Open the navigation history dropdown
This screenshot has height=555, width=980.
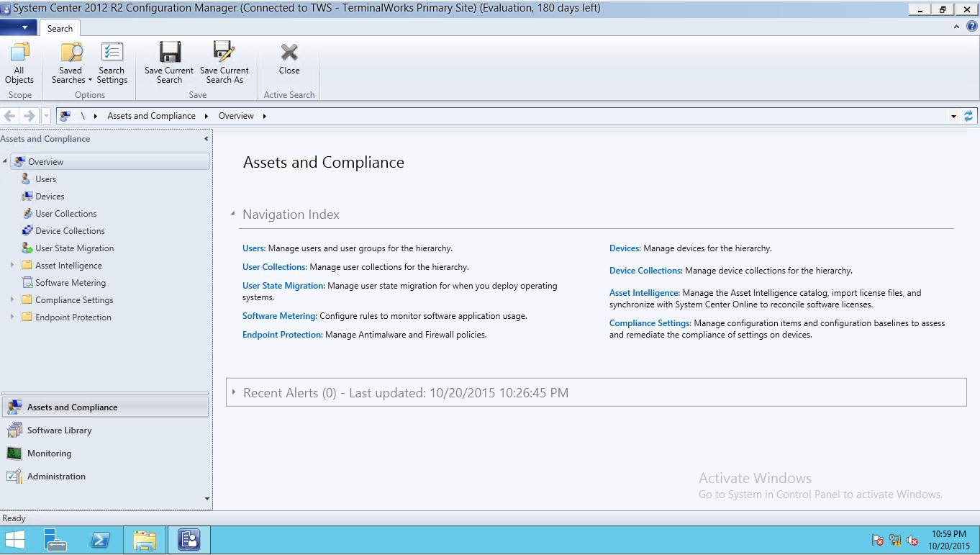(46, 116)
